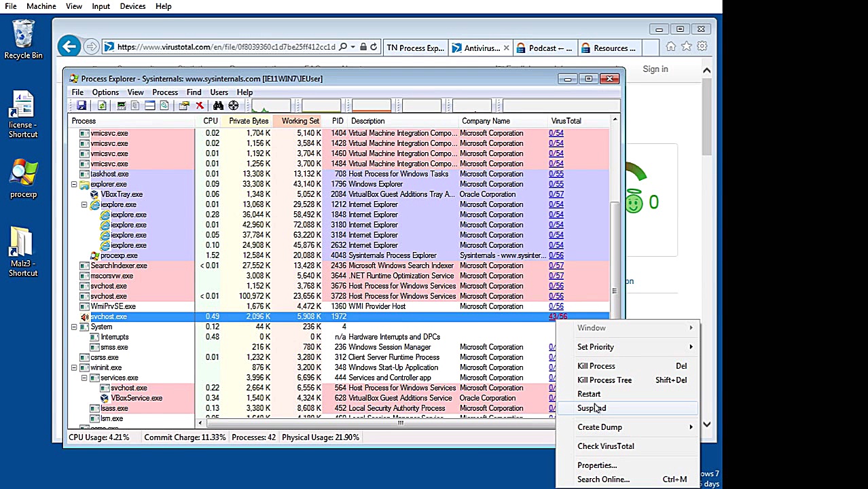
Task: Select the Find Window's Process target icon
Action: coord(233,106)
